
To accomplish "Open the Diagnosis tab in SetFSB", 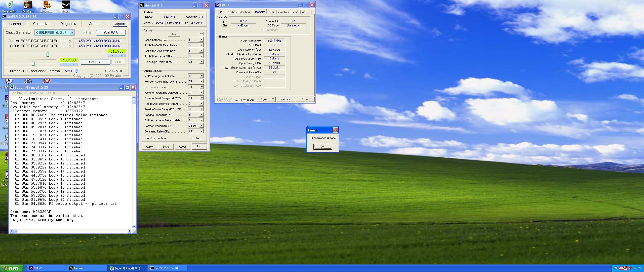I will 68,24.
